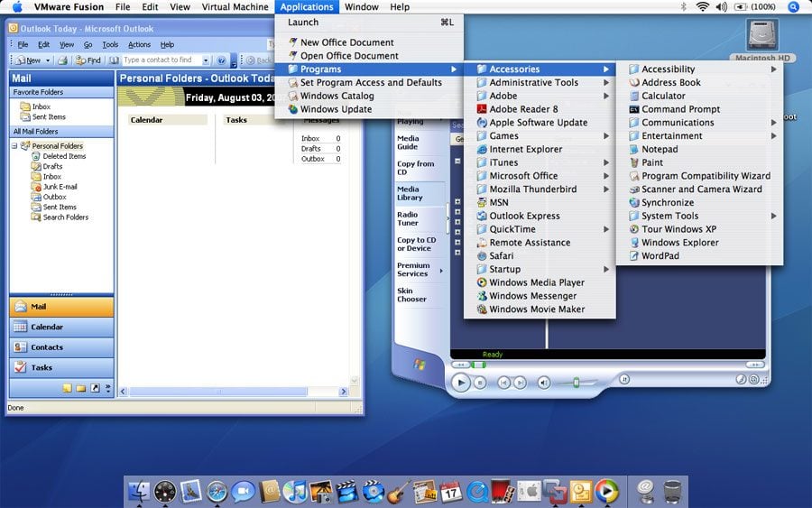This screenshot has width=812, height=508.
Task: Select the Junk E-mail folder
Action: pyautogui.click(x=60, y=187)
